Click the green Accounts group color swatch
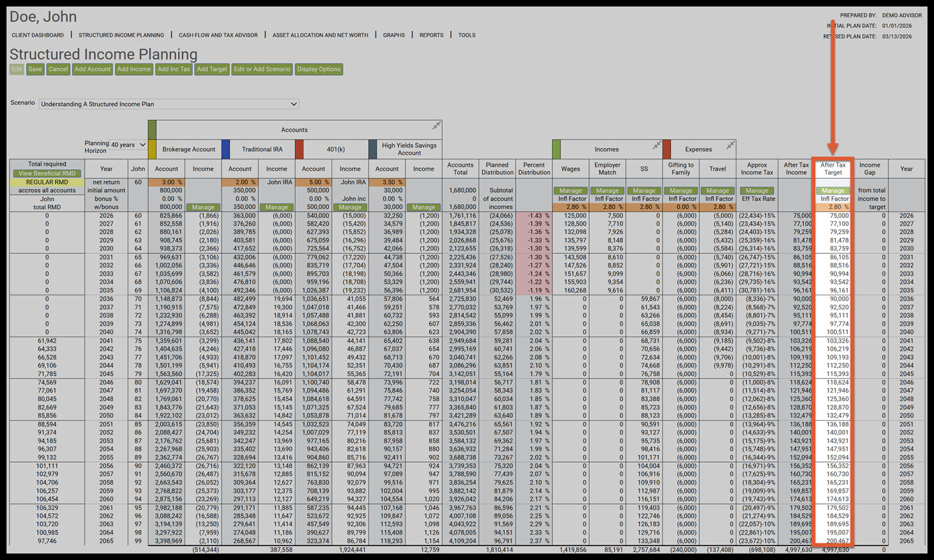 151,129
